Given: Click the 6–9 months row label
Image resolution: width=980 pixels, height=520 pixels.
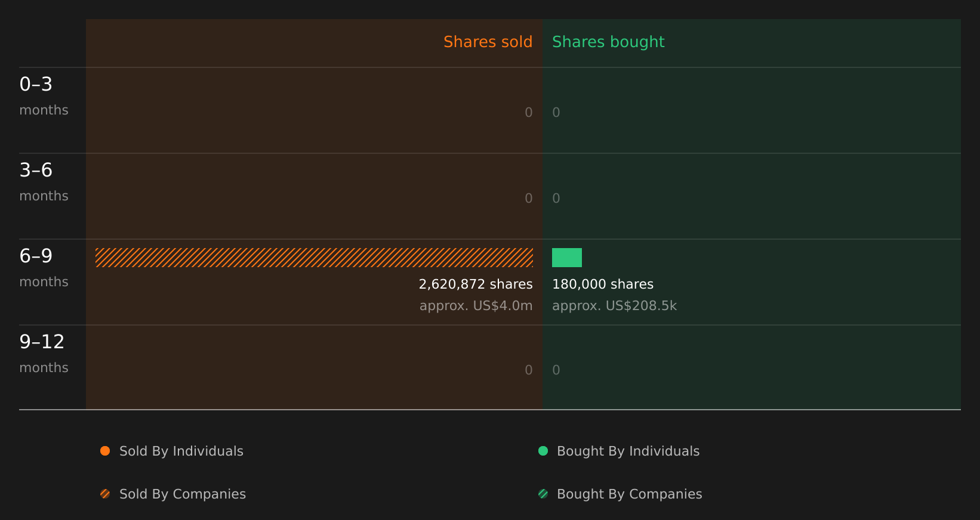Looking at the screenshot, I should click(44, 268).
